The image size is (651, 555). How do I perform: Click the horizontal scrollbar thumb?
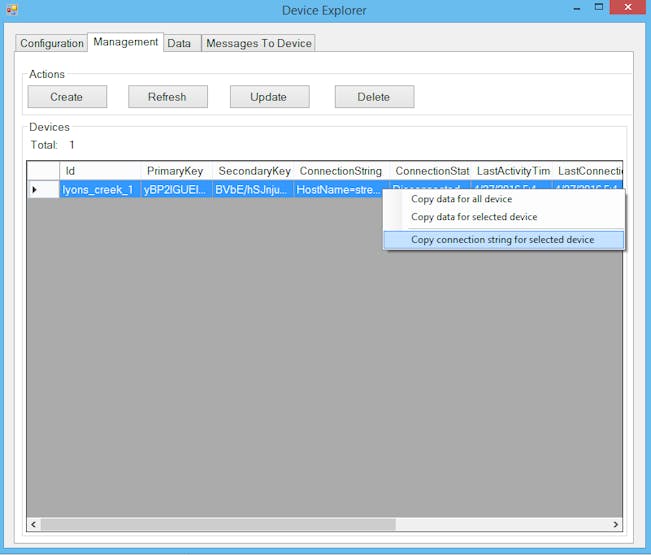218,525
